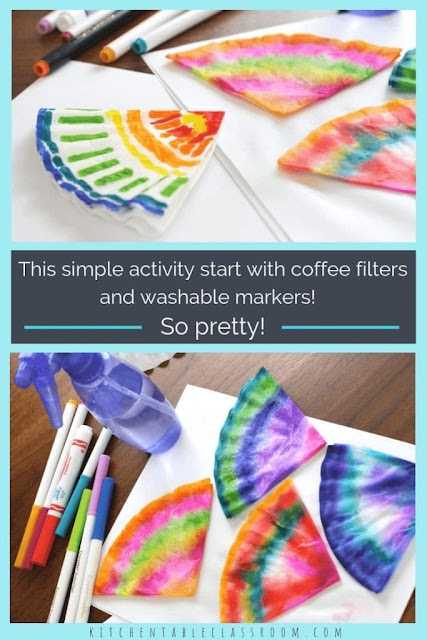Click the orange marker cap in top photo

click(x=108, y=54)
